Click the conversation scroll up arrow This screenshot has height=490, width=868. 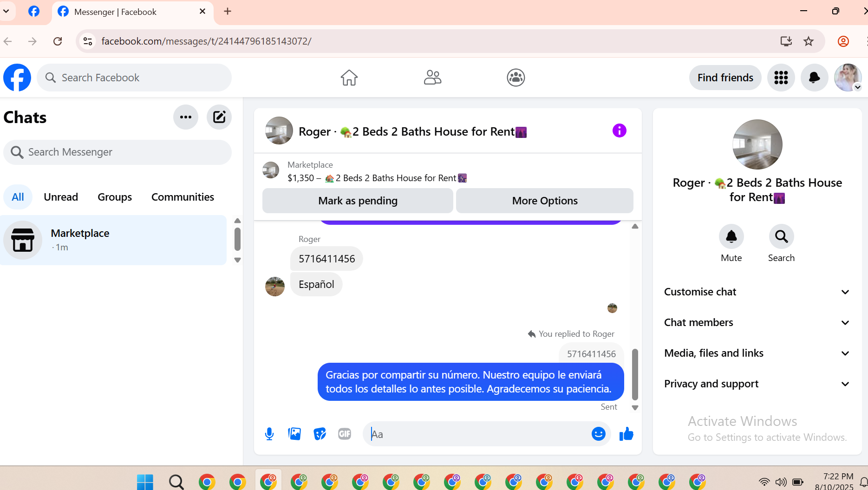(x=635, y=226)
